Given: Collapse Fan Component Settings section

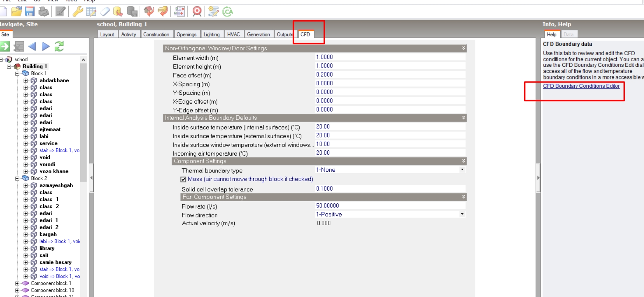Looking at the screenshot, I should coord(463,197).
